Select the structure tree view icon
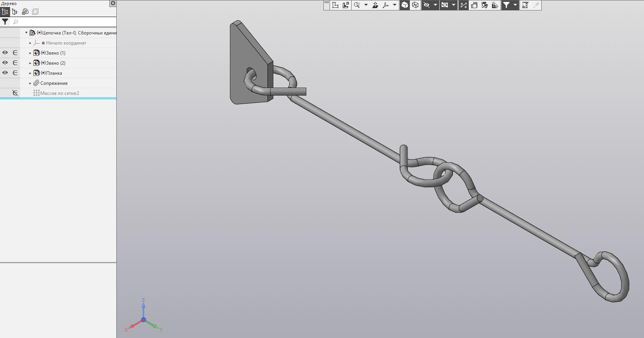Screen dimensions: 644x338 [5, 12]
